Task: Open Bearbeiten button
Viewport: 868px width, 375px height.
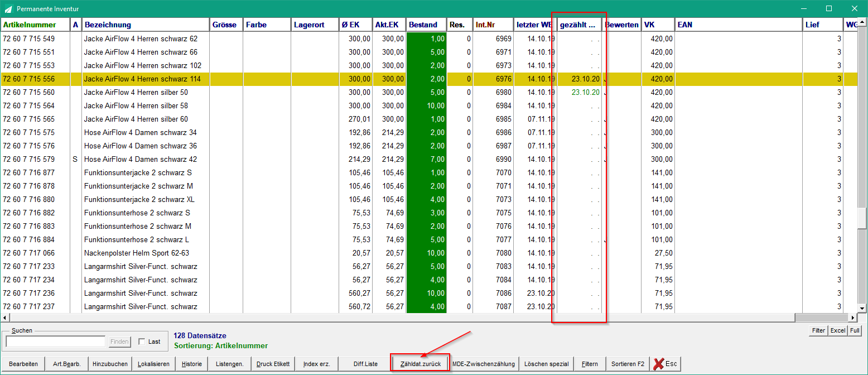Action: pyautogui.click(x=23, y=364)
